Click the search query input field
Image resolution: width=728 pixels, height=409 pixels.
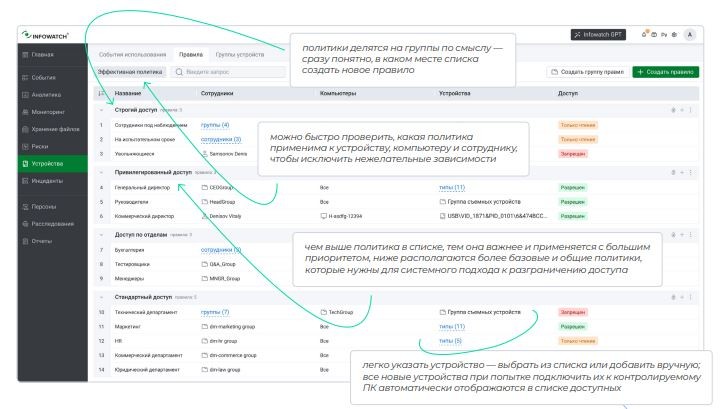[228, 72]
